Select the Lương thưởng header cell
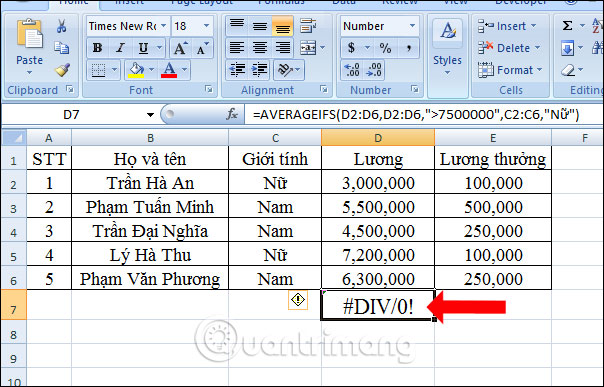 point(493,158)
